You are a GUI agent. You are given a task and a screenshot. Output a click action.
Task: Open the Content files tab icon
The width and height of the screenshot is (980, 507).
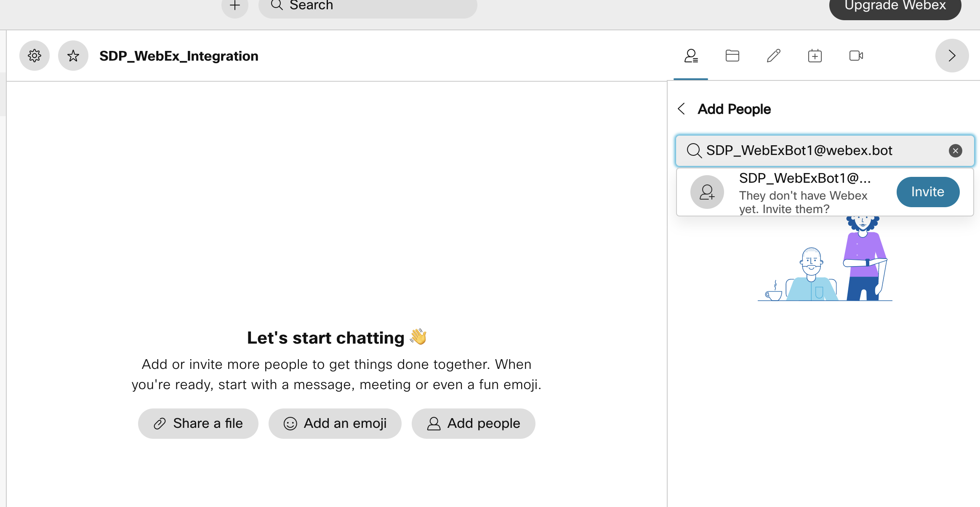732,56
